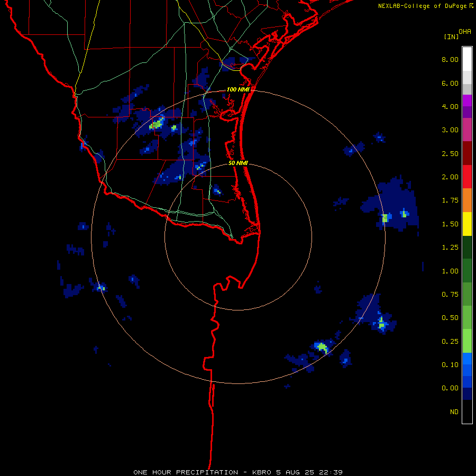Click the 0.25 legend value
The image size is (476, 476).
(x=450, y=342)
